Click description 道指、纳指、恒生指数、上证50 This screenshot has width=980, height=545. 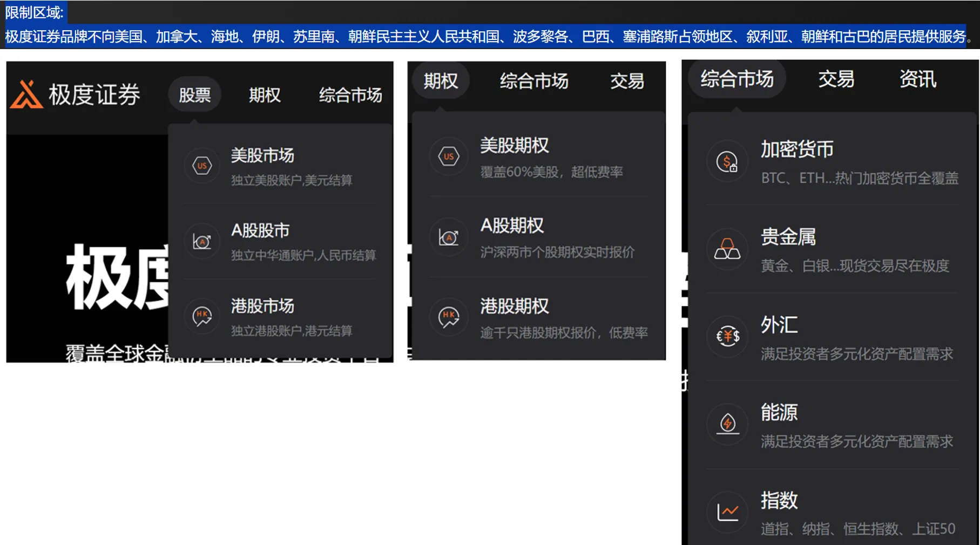coord(858,529)
